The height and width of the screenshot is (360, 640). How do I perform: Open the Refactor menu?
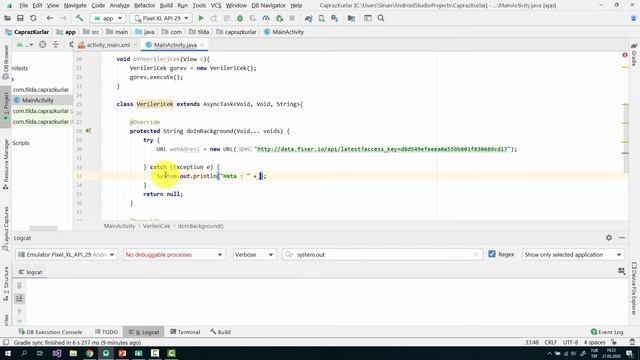pyautogui.click(x=144, y=5)
